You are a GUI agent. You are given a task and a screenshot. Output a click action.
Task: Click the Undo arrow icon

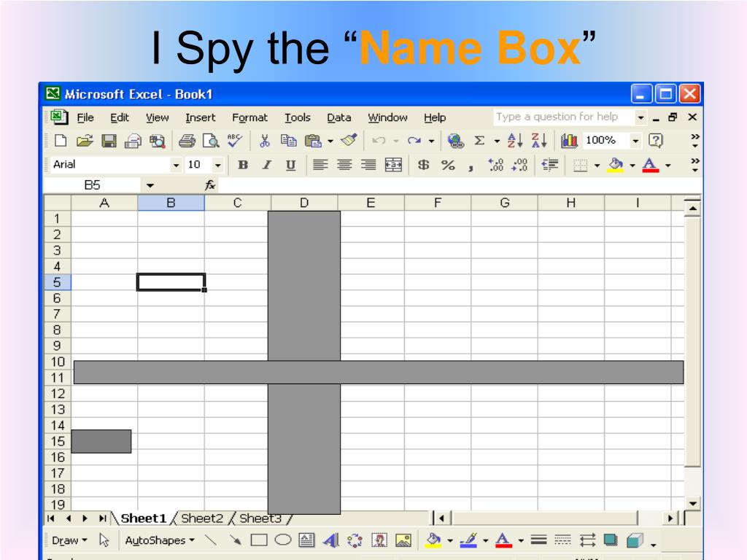pyautogui.click(x=379, y=141)
